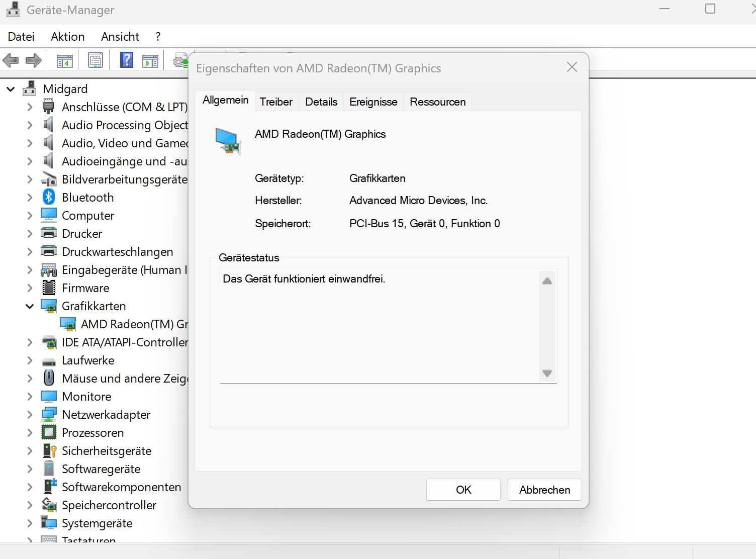This screenshot has width=756, height=559.
Task: Expand the Softwaregeräte category
Action: [x=30, y=469]
